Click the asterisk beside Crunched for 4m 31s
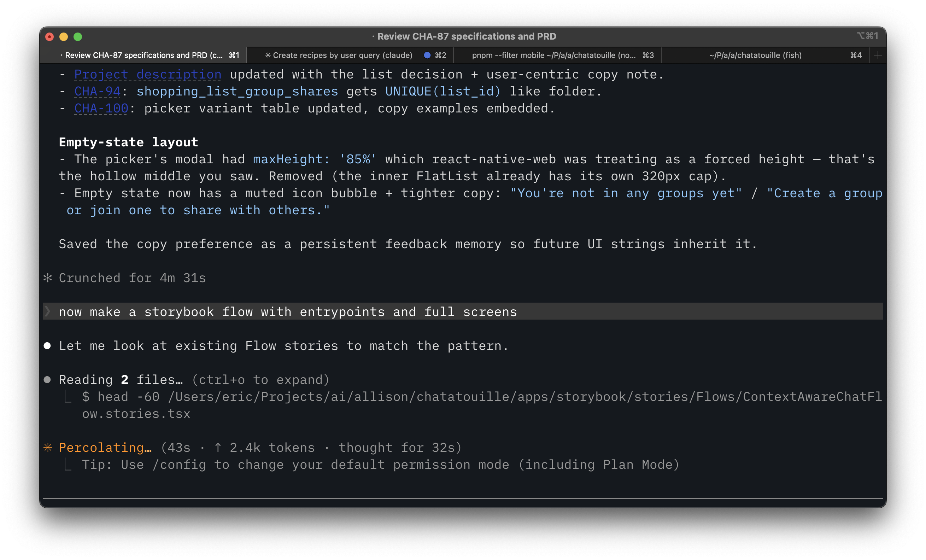 [x=47, y=278]
